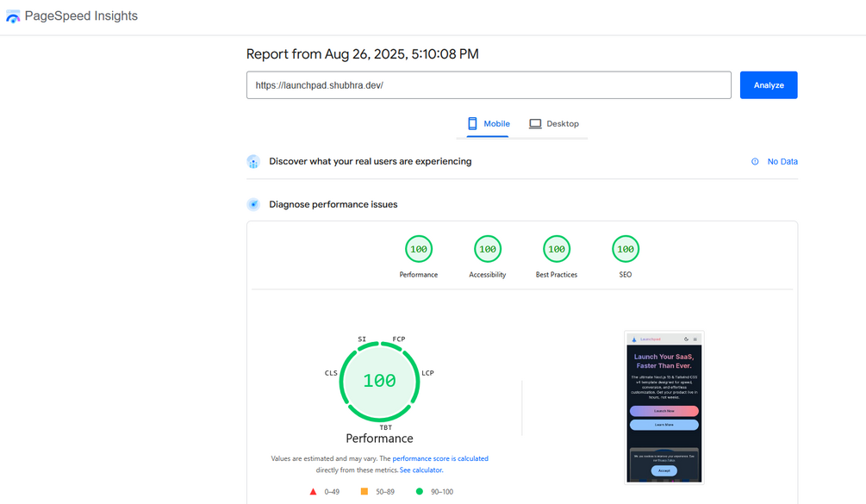Focus the URL field with launchpad.shubhra.dev
Image resolution: width=866 pixels, height=504 pixels.
coord(489,85)
